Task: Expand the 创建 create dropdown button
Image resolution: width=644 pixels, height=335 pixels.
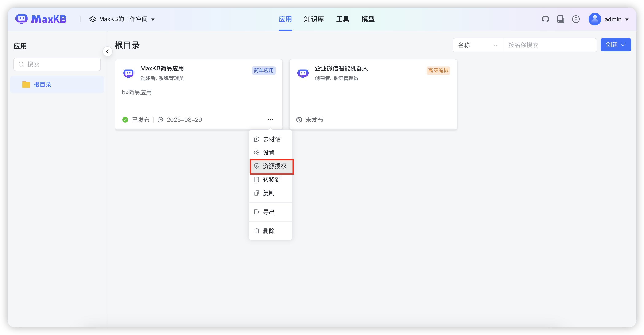Action: point(616,45)
